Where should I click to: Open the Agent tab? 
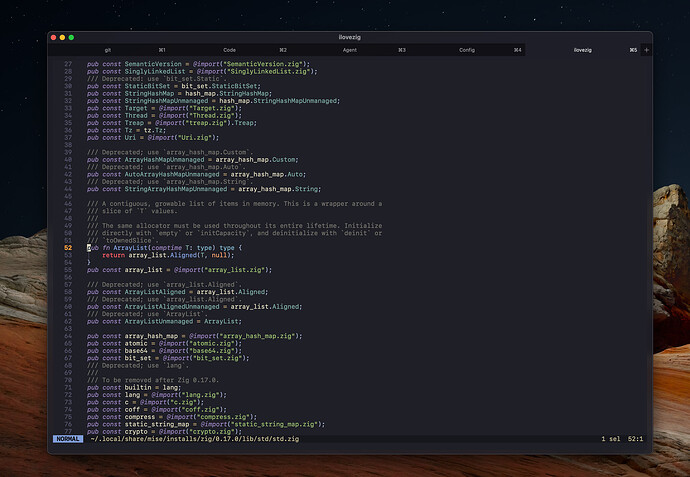(x=350, y=50)
